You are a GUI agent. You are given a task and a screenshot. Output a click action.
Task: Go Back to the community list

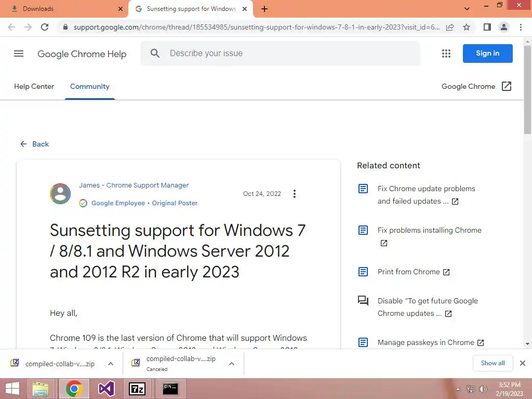point(34,144)
